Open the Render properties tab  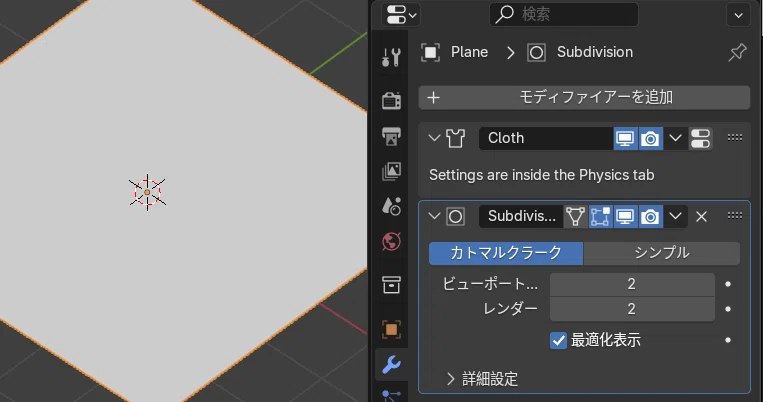point(391,100)
